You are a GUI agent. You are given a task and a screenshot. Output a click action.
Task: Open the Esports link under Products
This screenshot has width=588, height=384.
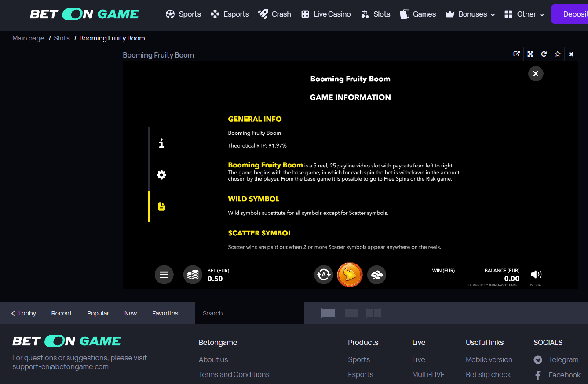[x=361, y=374]
